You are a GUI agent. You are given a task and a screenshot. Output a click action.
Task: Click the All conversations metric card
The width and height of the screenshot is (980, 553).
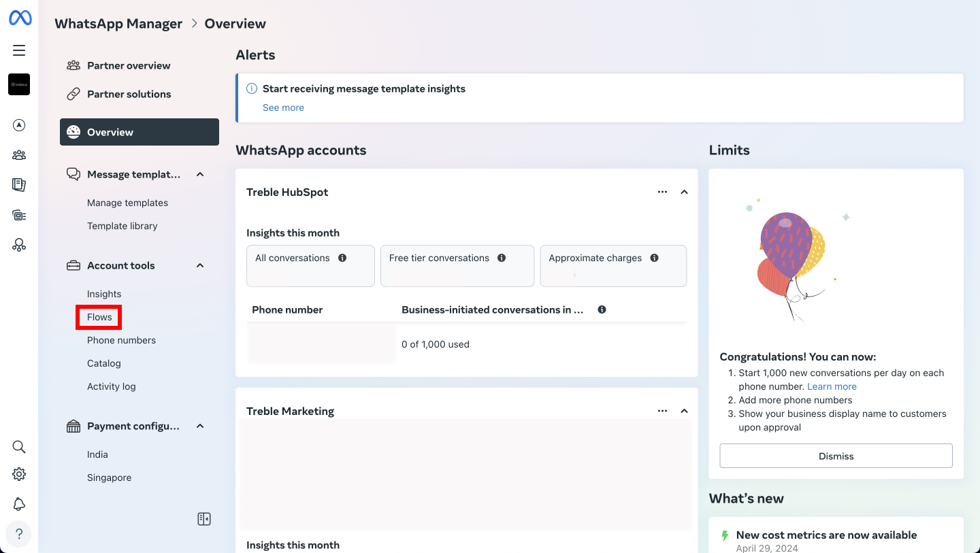[310, 266]
